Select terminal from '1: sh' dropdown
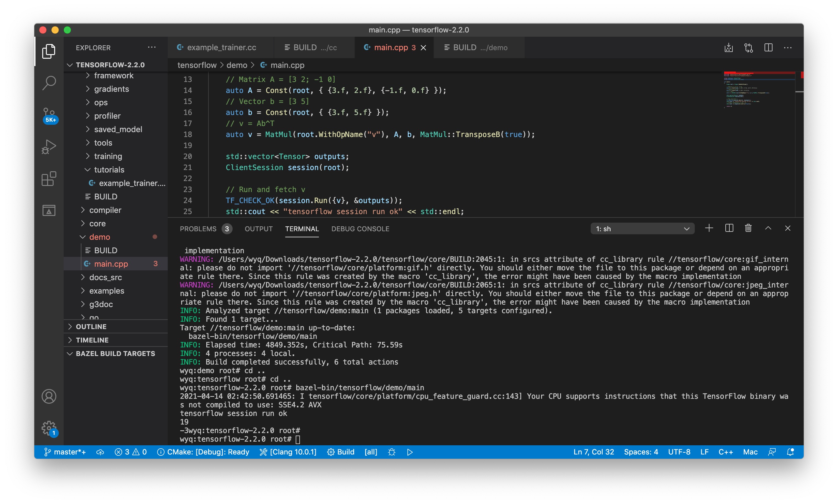This screenshot has width=838, height=504. coord(642,229)
